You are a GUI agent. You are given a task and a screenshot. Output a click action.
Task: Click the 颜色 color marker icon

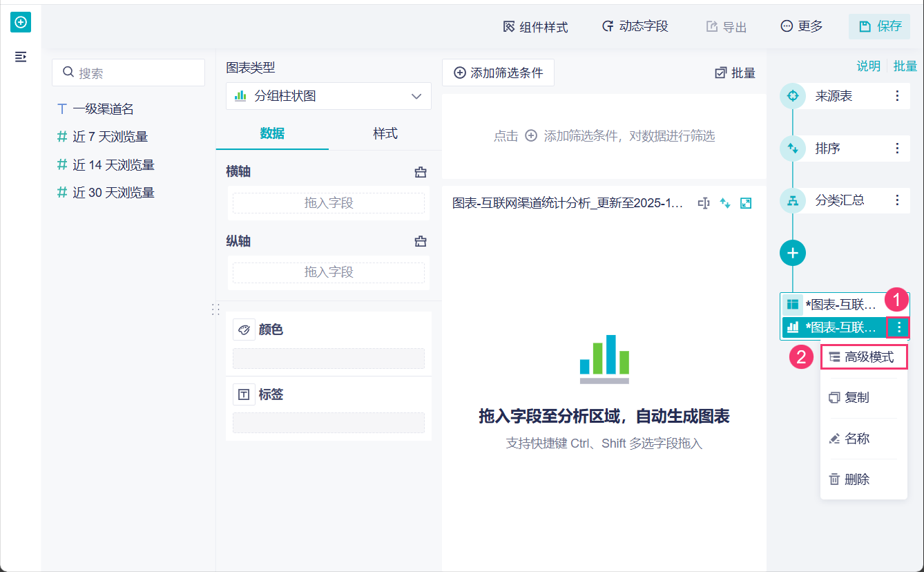click(x=244, y=330)
